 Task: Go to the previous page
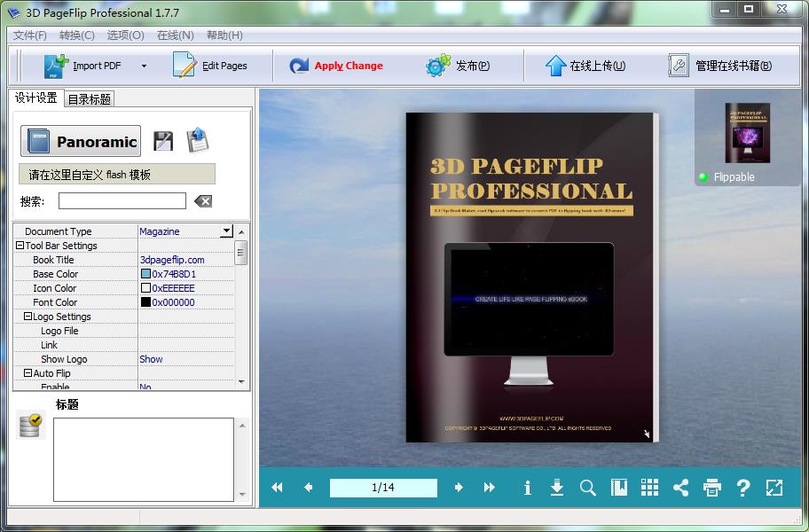308,487
